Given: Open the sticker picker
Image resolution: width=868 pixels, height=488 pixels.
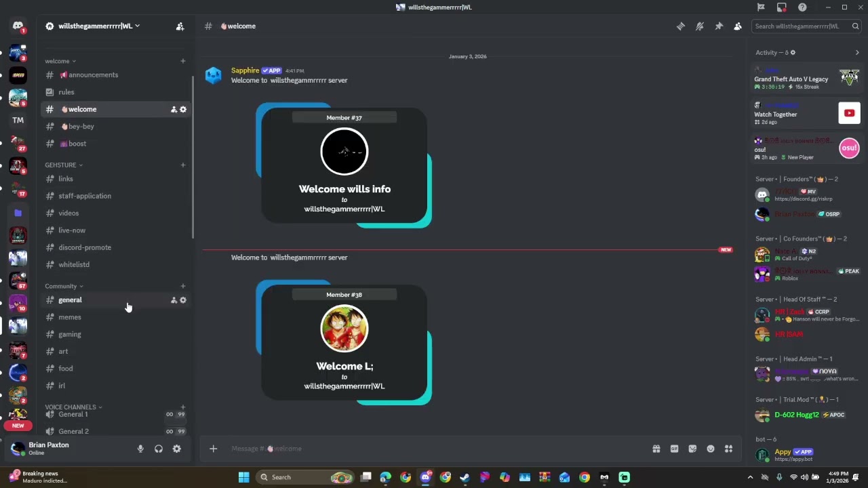Looking at the screenshot, I should 692,449.
